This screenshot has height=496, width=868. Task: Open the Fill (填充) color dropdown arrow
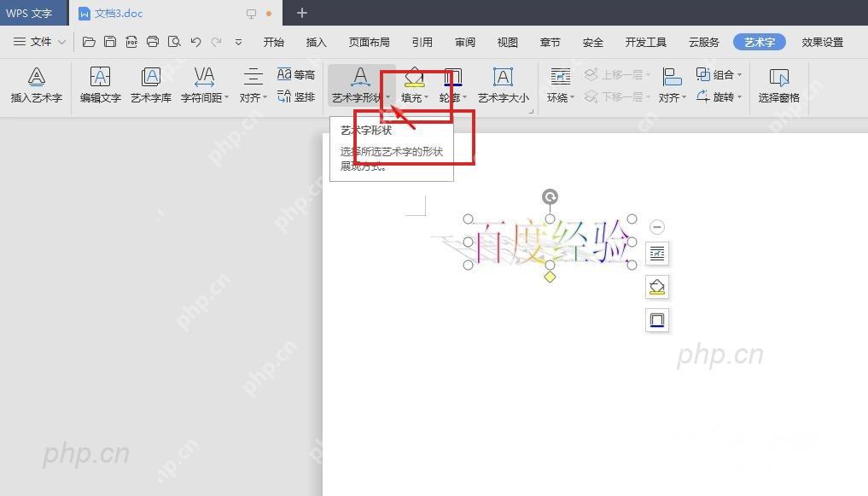point(426,98)
